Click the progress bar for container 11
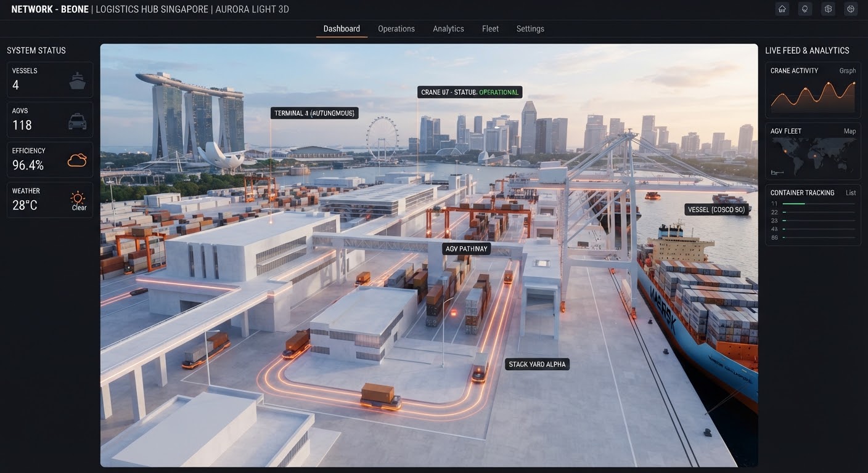 pos(819,203)
